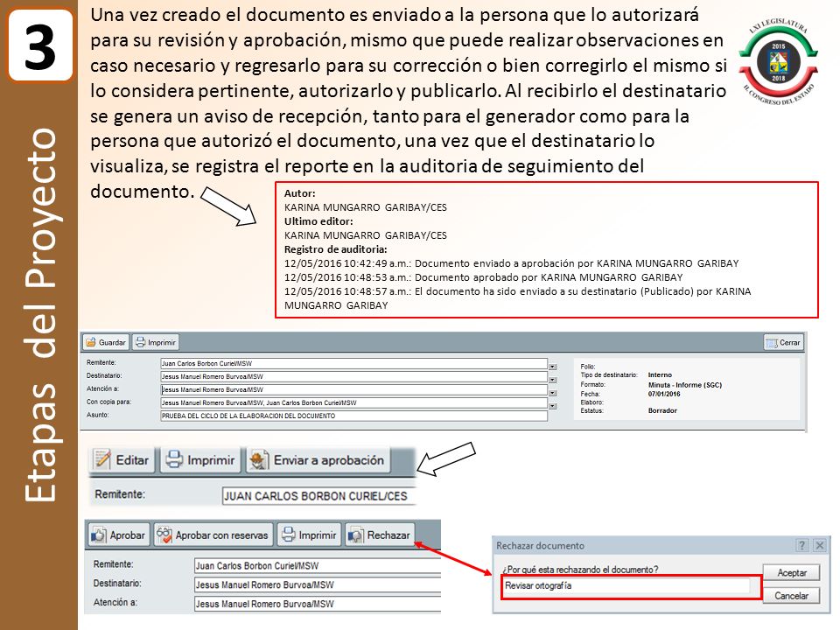The width and height of the screenshot is (840, 630).
Task: Click the Editar button
Action: point(122,460)
